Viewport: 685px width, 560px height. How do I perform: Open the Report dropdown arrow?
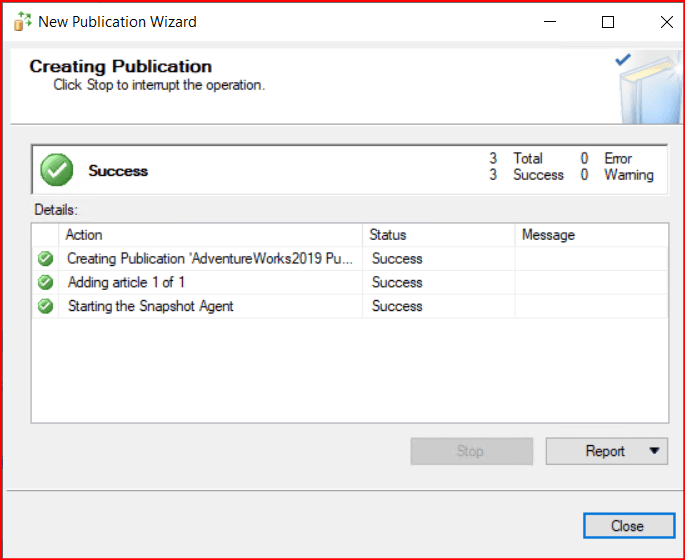(654, 451)
